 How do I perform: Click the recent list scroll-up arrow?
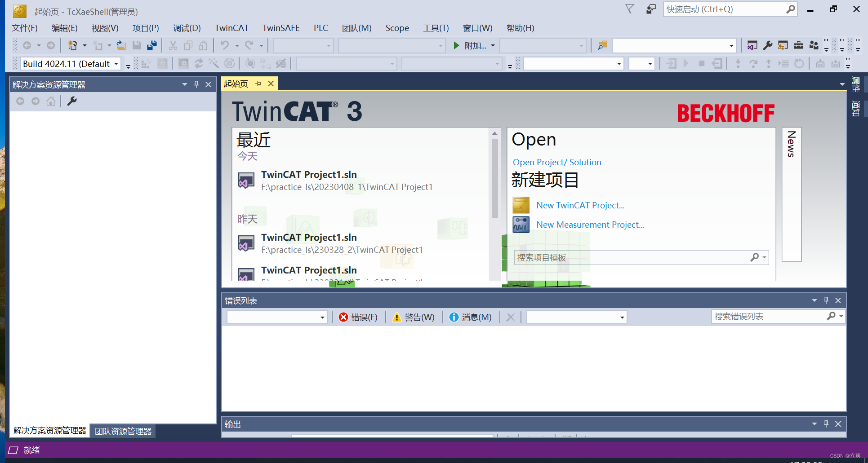click(494, 133)
